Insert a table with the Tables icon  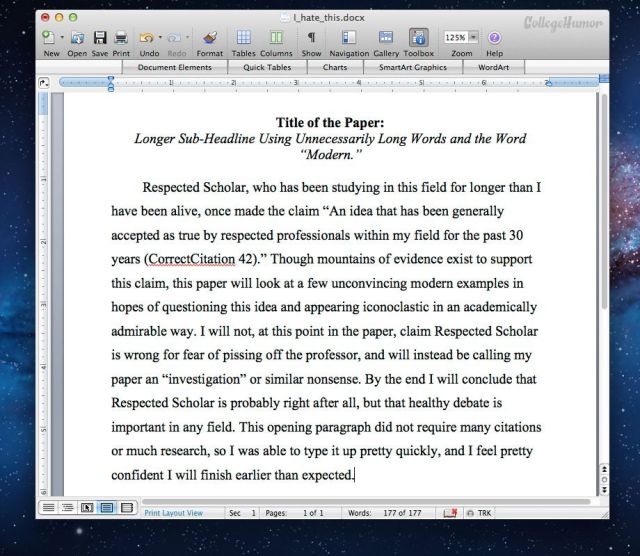click(244, 38)
